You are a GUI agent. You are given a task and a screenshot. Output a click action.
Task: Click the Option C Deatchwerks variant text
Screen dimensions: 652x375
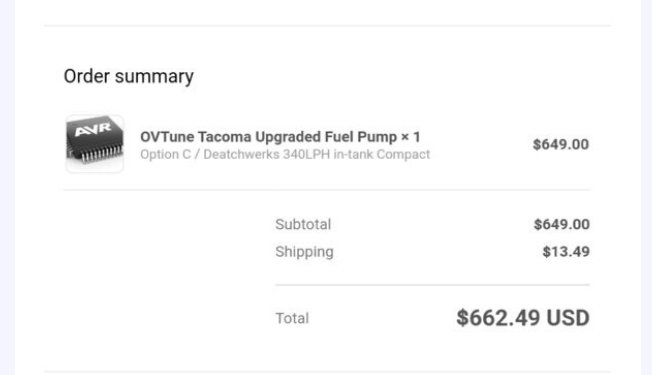(x=285, y=154)
